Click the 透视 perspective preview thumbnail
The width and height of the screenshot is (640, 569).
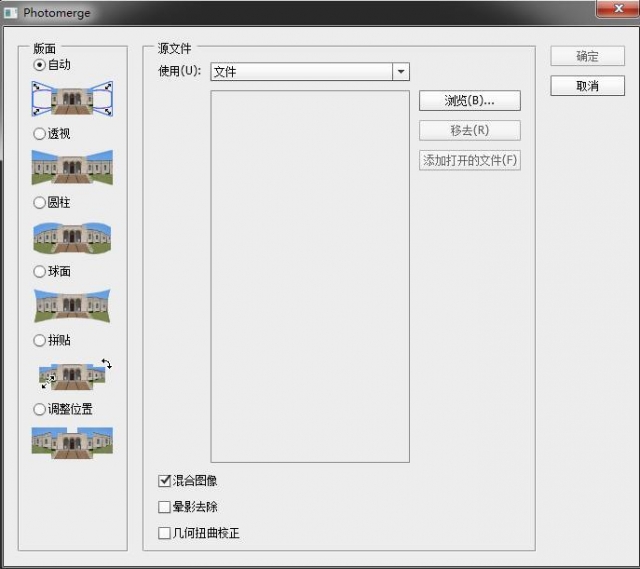[x=72, y=167]
